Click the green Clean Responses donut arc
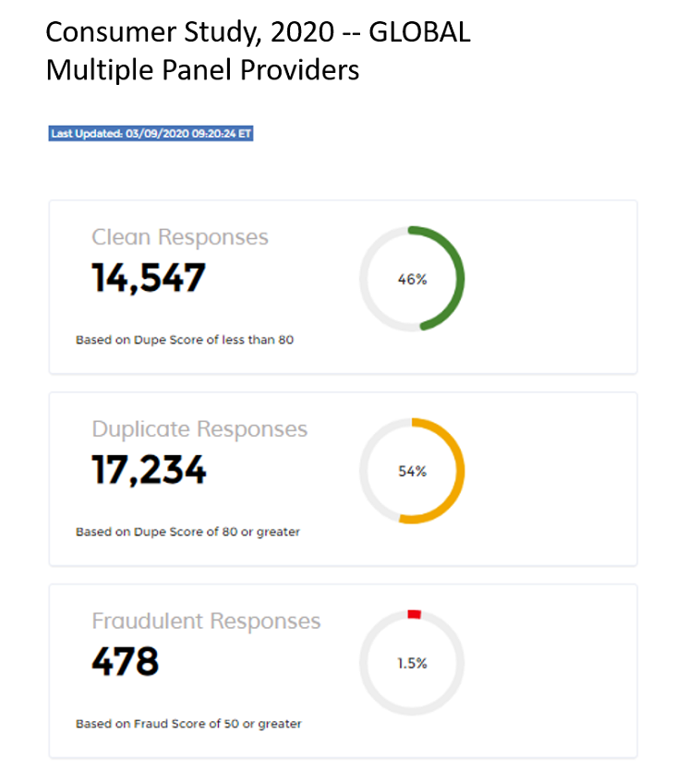 coord(458,277)
